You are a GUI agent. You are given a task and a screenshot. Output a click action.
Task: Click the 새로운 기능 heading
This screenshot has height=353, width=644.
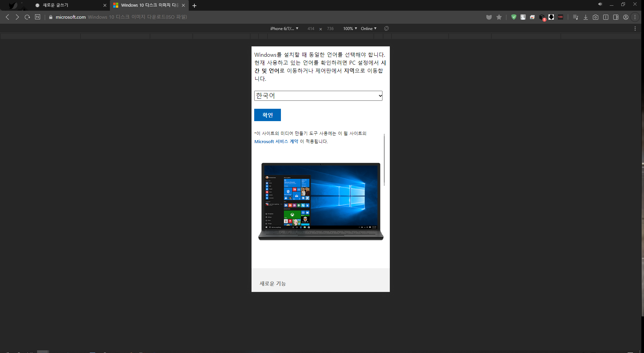pyautogui.click(x=273, y=284)
